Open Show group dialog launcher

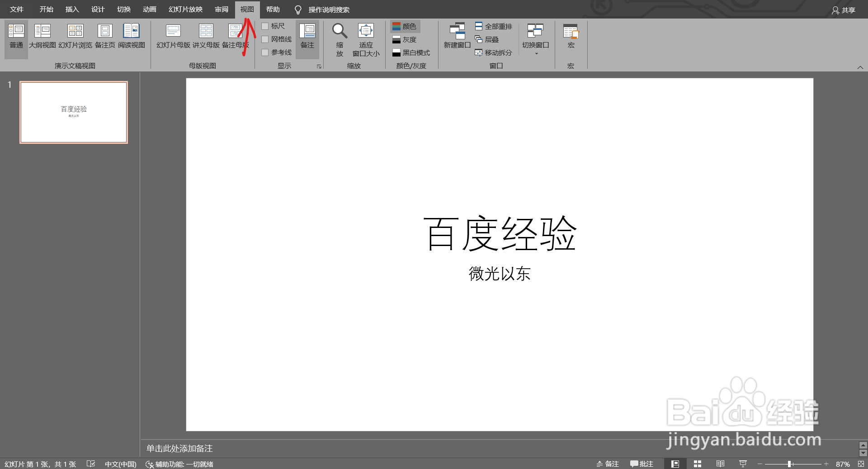(x=319, y=66)
